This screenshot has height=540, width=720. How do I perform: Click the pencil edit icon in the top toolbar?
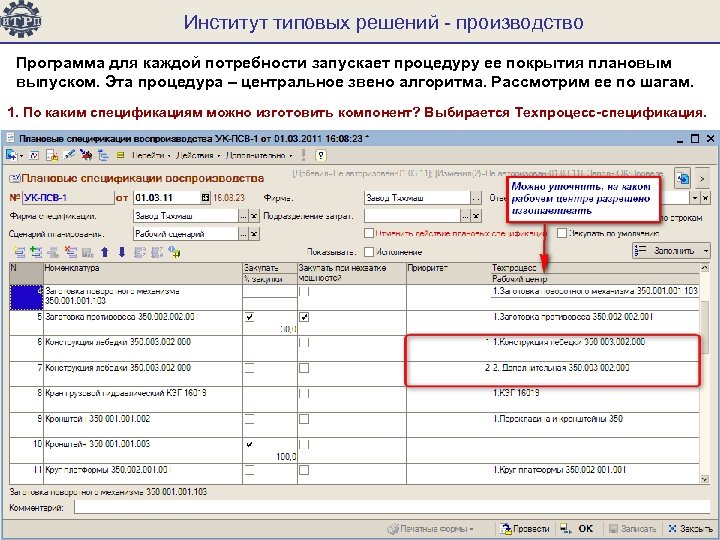tap(69, 155)
